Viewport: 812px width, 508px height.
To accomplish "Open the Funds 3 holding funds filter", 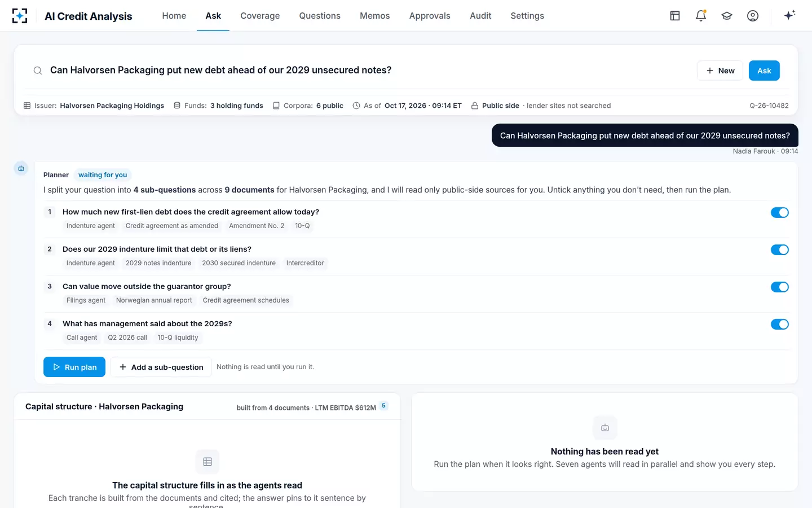I will [218, 106].
